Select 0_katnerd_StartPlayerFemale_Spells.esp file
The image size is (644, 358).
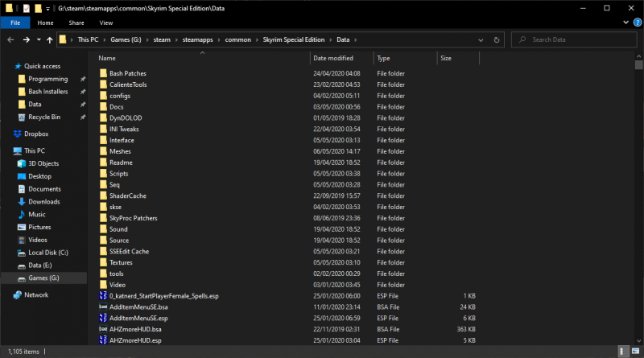pos(164,296)
